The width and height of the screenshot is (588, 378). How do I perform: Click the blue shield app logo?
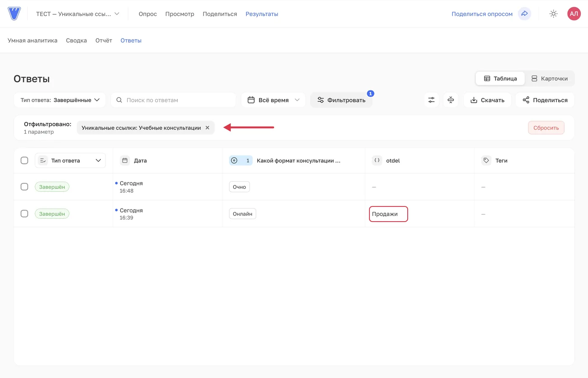tap(14, 13)
